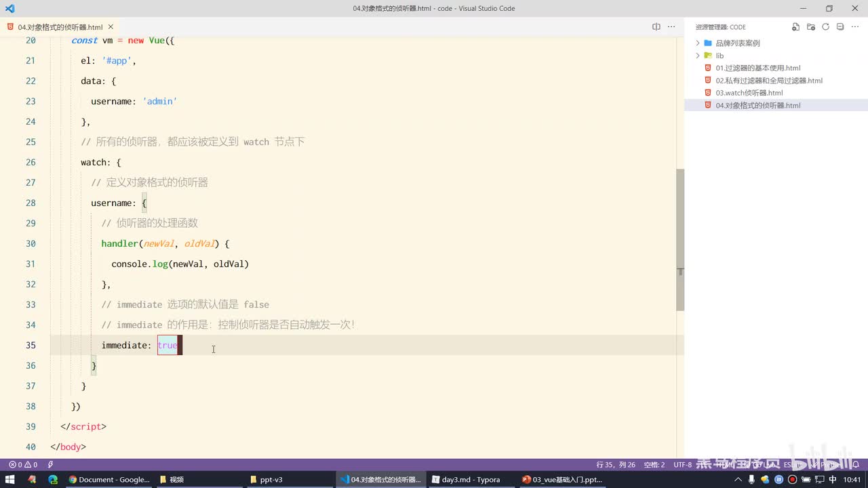Open the 10:41 system clock
Viewport: 868px width, 488px height.
(852, 479)
